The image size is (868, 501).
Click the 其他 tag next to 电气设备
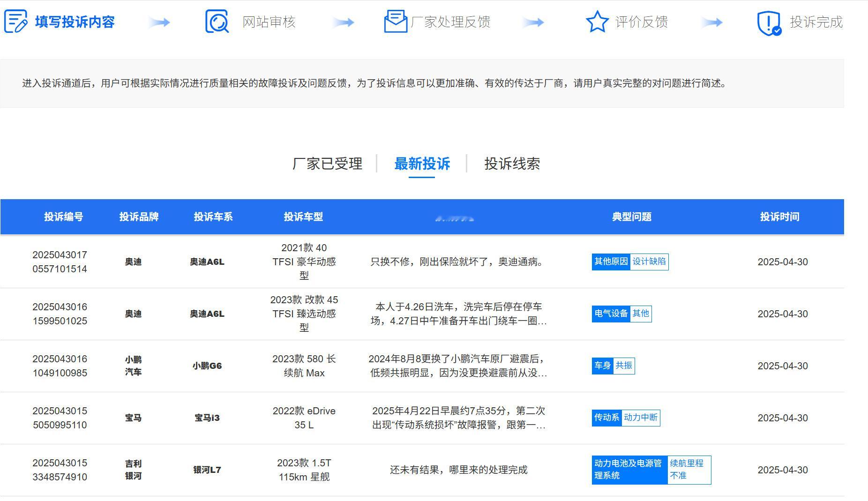coord(641,314)
